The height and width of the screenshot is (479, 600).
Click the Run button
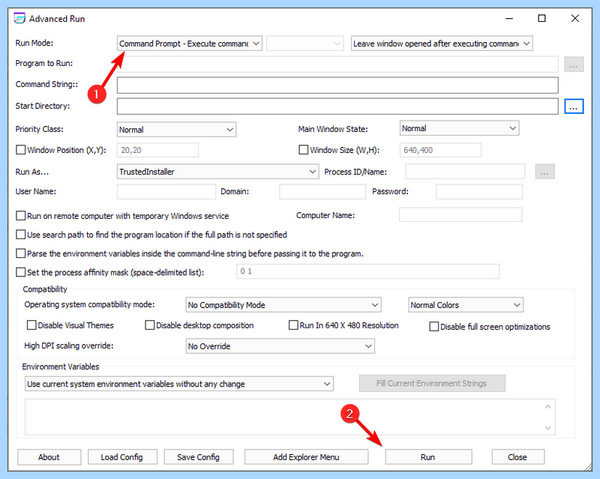428,457
